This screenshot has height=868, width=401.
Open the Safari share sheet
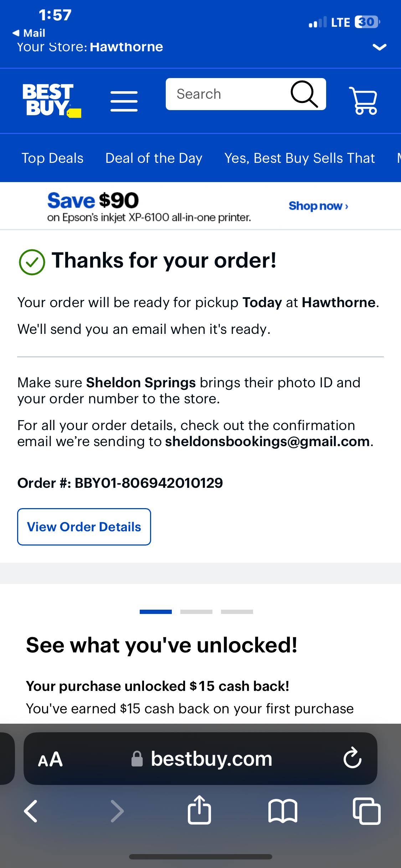[199, 811]
